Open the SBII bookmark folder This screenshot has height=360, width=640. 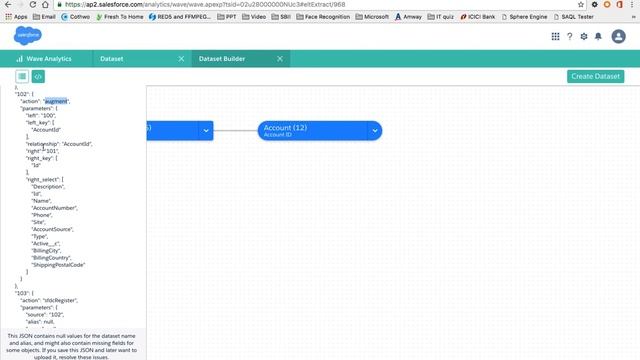281,17
